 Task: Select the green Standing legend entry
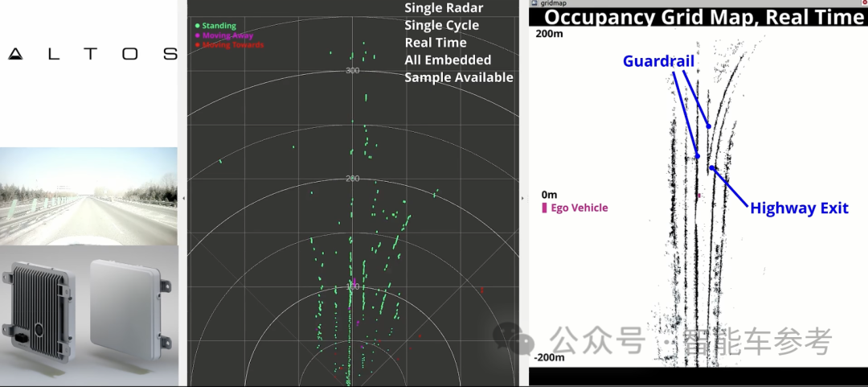[215, 26]
